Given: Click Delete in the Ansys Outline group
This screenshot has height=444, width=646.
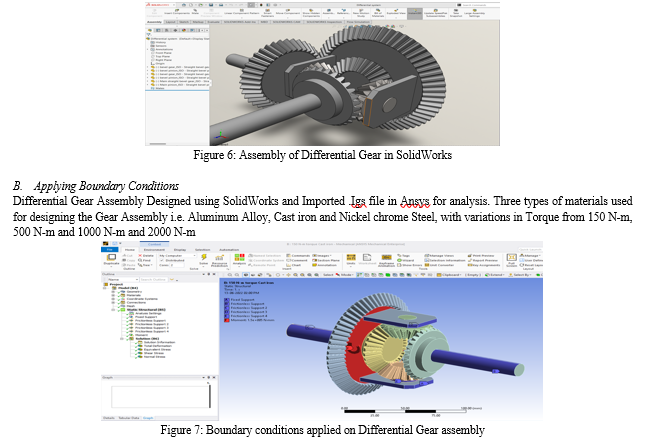Looking at the screenshot, I should point(146,255).
